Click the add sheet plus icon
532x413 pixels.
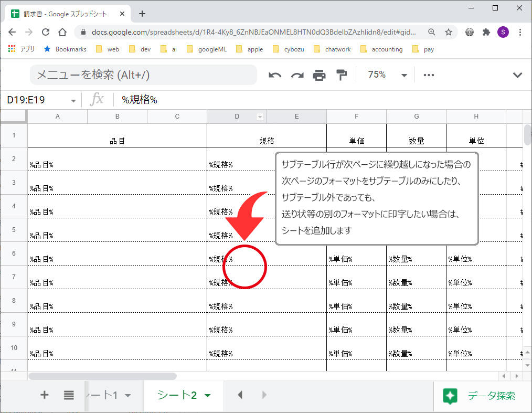[45, 395]
